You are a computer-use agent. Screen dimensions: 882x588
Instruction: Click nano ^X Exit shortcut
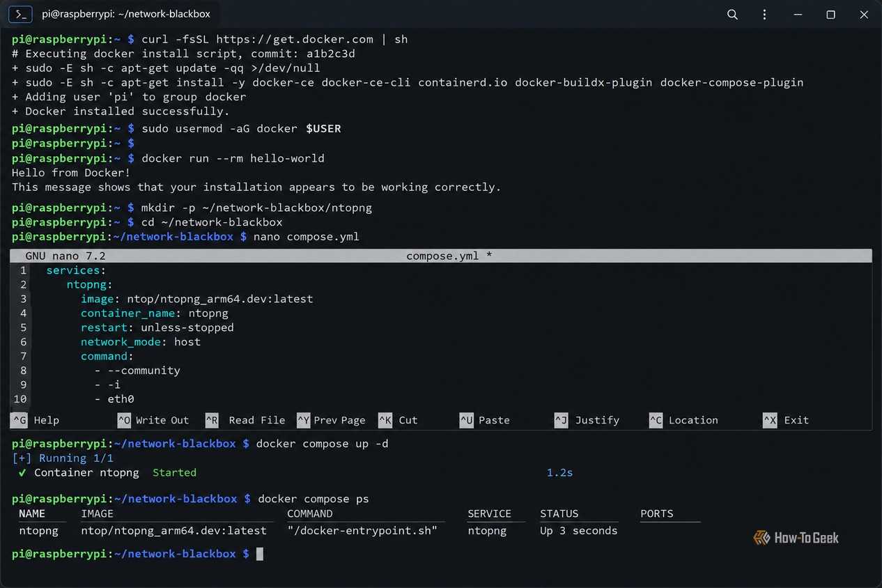786,420
